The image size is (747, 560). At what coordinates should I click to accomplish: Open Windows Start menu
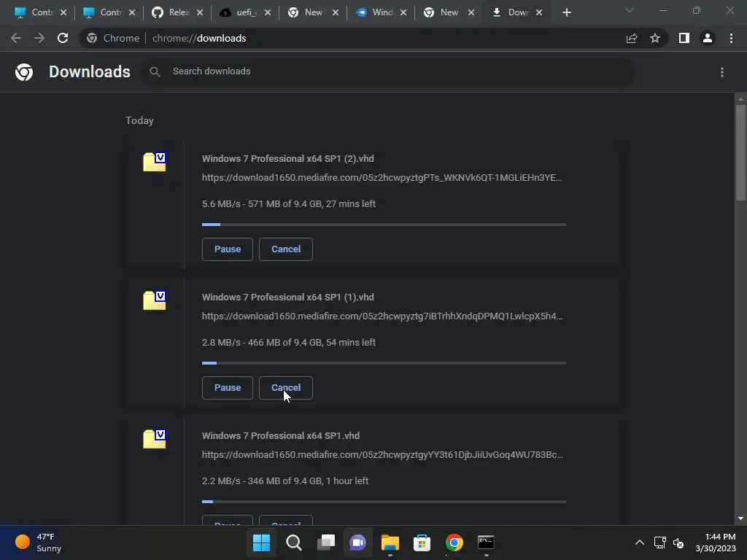(261, 542)
